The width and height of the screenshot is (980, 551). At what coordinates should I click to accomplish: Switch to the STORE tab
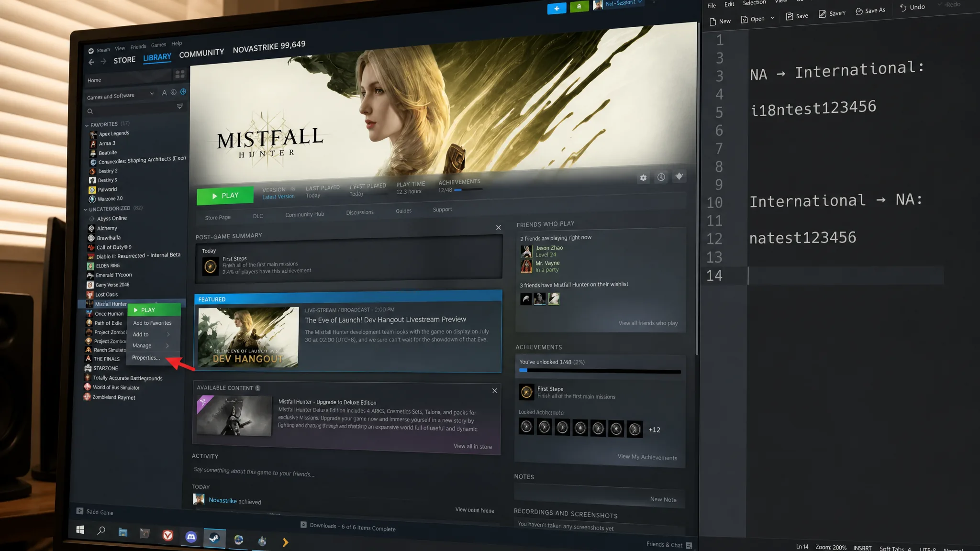124,60
